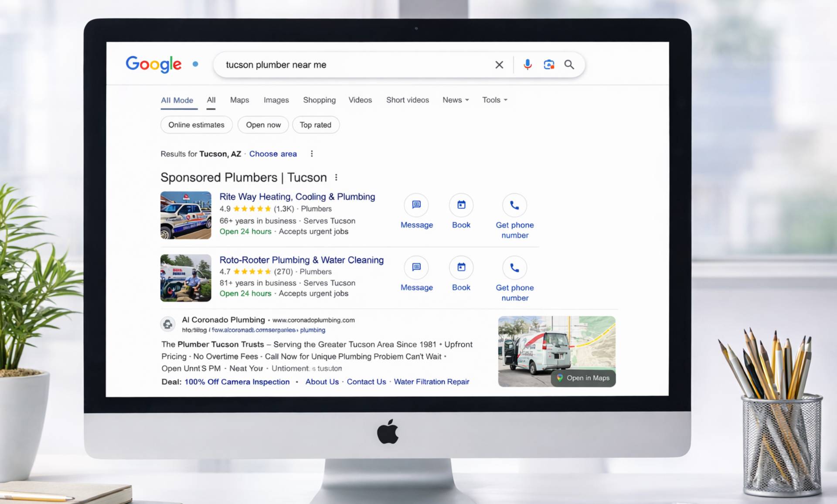
Task: Enable the Online estimates filter
Action: (196, 125)
